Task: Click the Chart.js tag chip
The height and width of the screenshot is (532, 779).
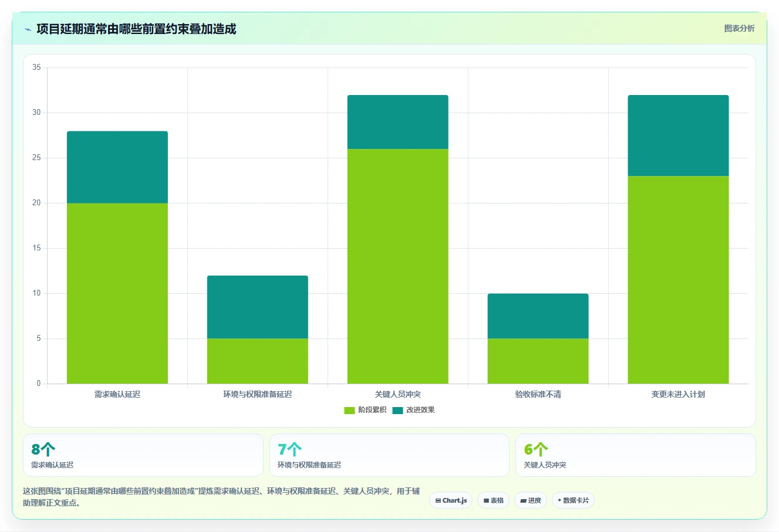Action: coord(451,500)
